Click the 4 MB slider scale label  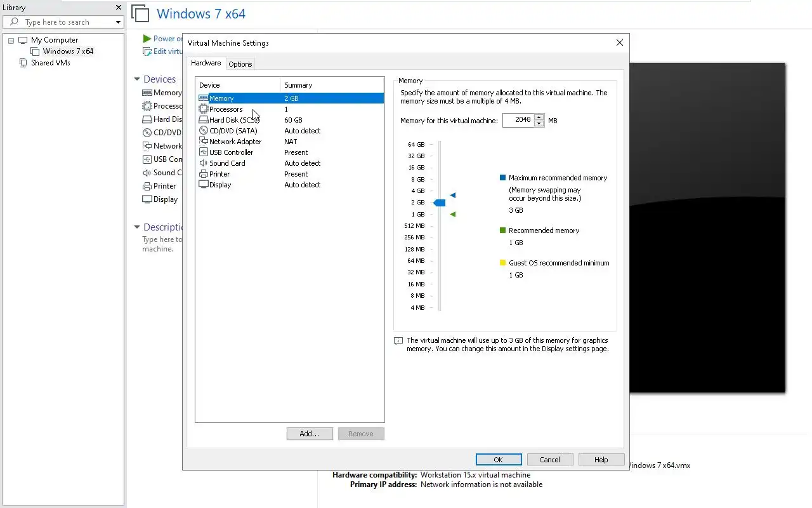pyautogui.click(x=417, y=308)
